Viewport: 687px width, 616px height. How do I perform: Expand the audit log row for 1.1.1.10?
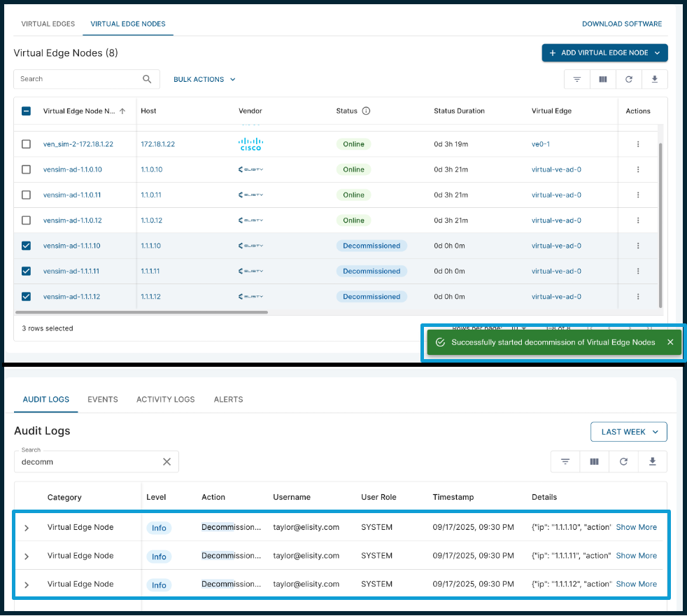(27, 528)
